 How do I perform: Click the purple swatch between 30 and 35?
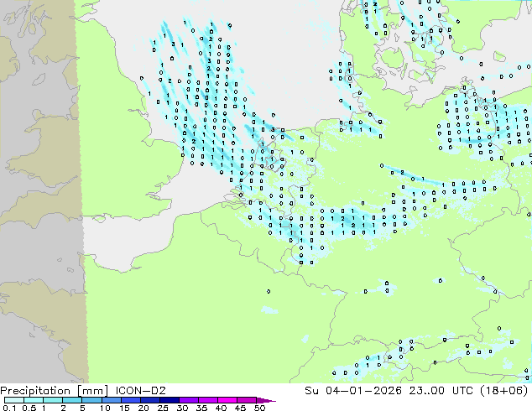coord(188,400)
